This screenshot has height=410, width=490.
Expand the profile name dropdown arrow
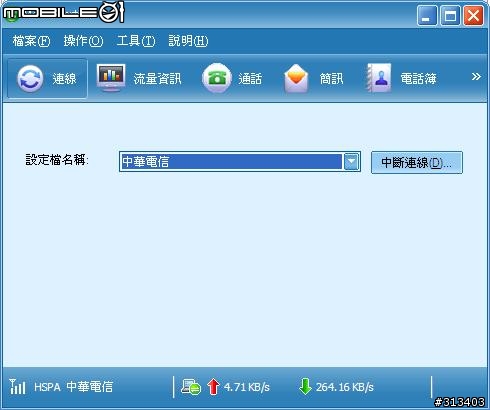(x=351, y=162)
